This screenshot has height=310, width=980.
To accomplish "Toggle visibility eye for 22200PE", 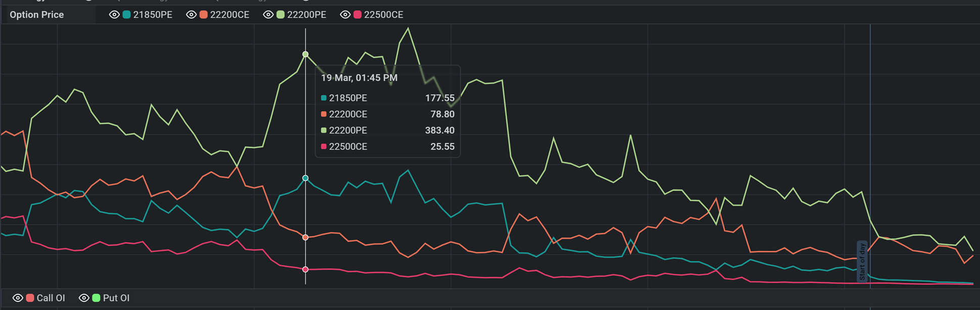I will pyautogui.click(x=268, y=15).
